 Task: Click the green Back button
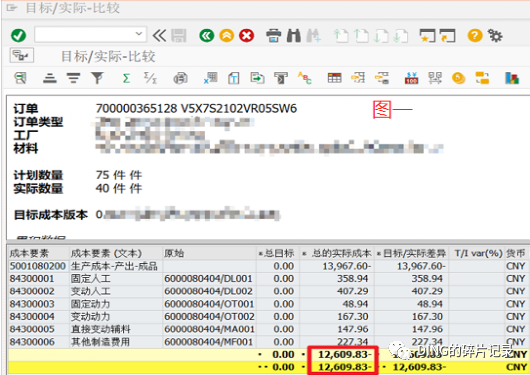pyautogui.click(x=207, y=36)
